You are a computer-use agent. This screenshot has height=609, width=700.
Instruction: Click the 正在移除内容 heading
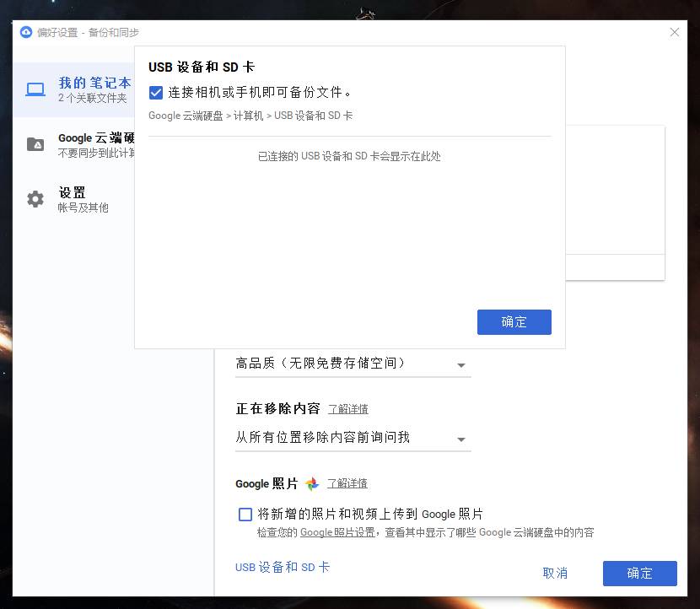[277, 408]
